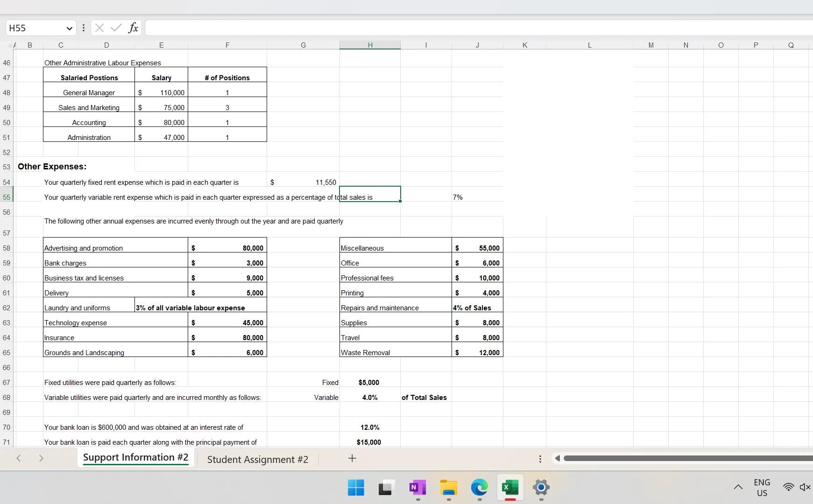Select column F header

[227, 45]
